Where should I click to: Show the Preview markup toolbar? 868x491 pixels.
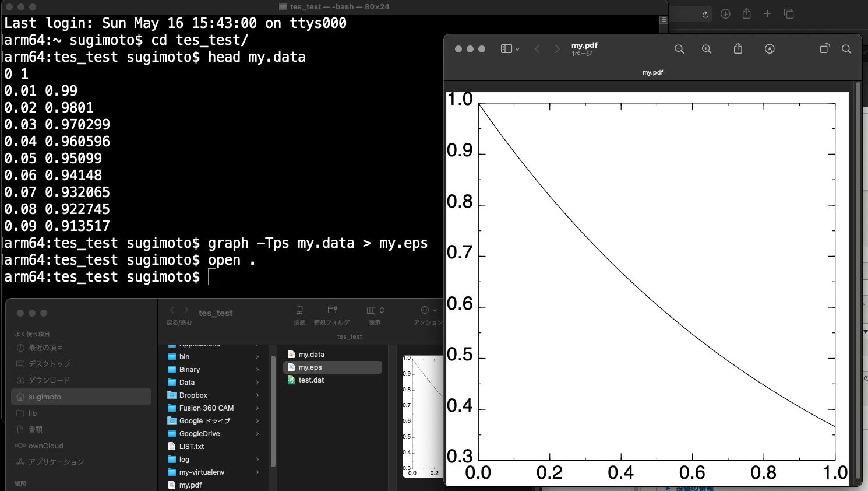tap(770, 49)
